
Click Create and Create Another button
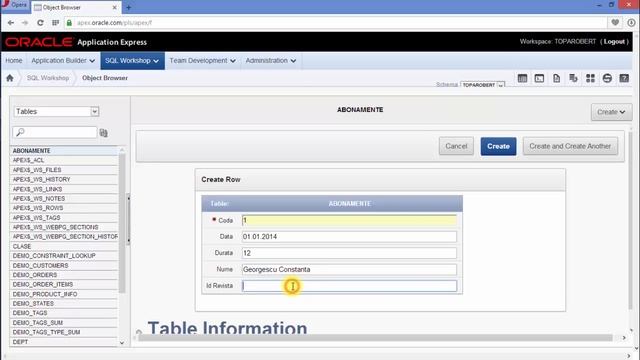pyautogui.click(x=570, y=146)
